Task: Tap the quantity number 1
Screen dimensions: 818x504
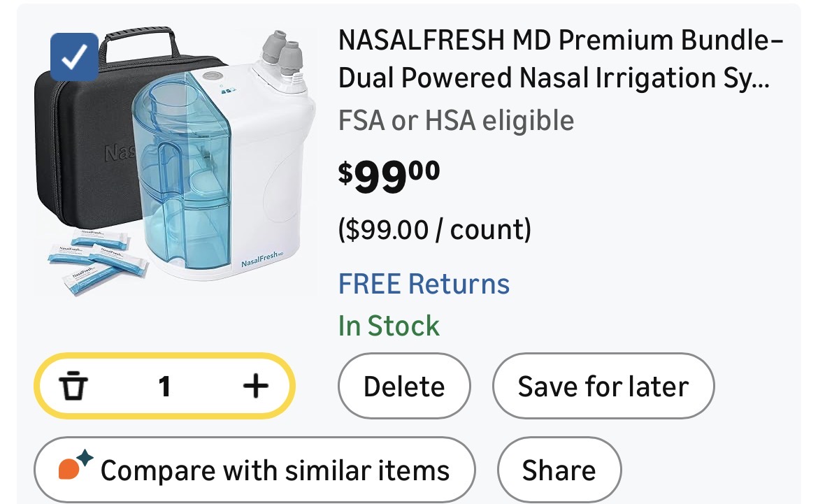Action: click(x=164, y=386)
